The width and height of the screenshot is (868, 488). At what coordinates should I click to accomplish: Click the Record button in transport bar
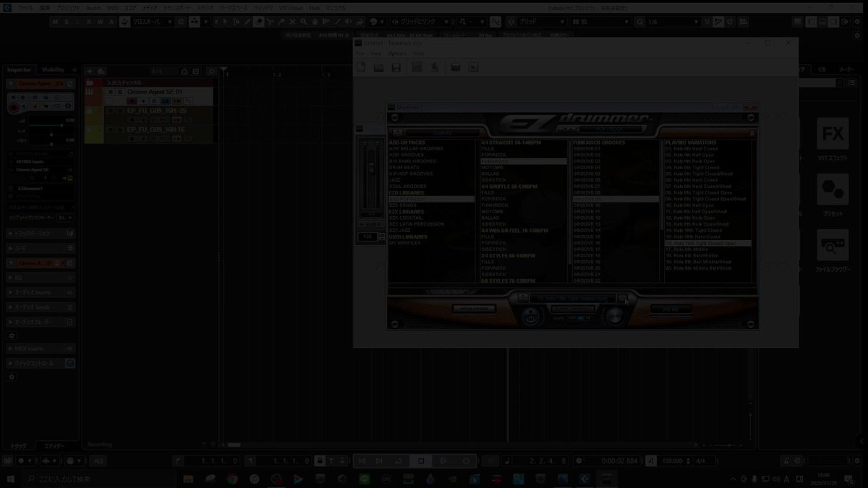(x=467, y=461)
